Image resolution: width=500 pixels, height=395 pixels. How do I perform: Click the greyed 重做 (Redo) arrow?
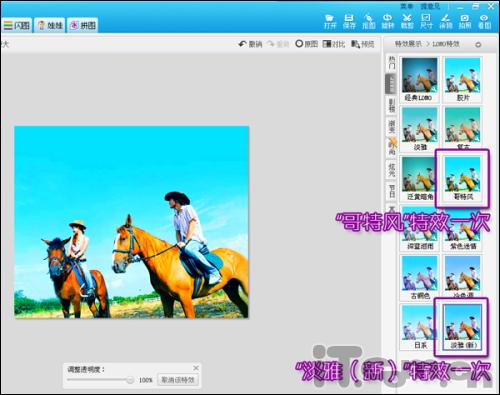tap(278, 44)
